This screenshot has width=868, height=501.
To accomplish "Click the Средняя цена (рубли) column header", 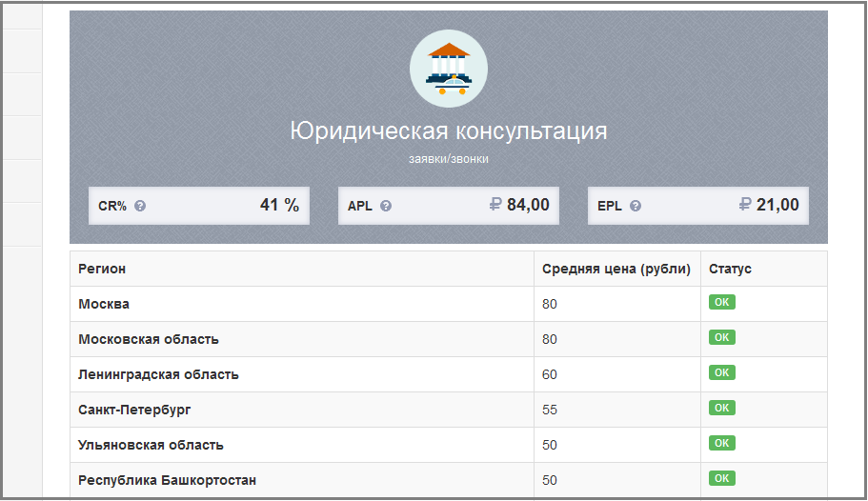I will point(616,269).
